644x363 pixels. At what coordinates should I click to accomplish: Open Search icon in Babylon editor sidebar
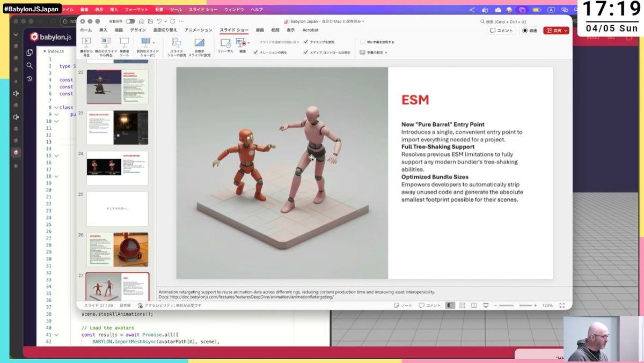(x=30, y=65)
